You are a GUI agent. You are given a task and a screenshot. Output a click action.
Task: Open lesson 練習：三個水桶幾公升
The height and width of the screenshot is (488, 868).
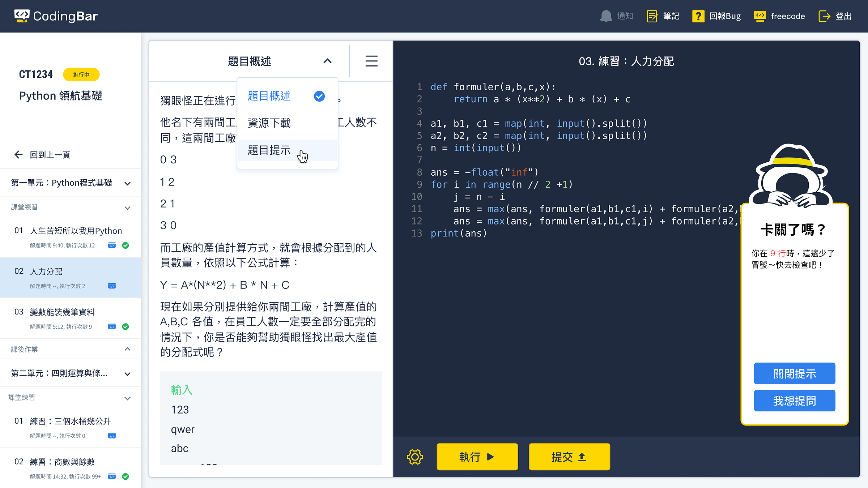[x=70, y=421]
